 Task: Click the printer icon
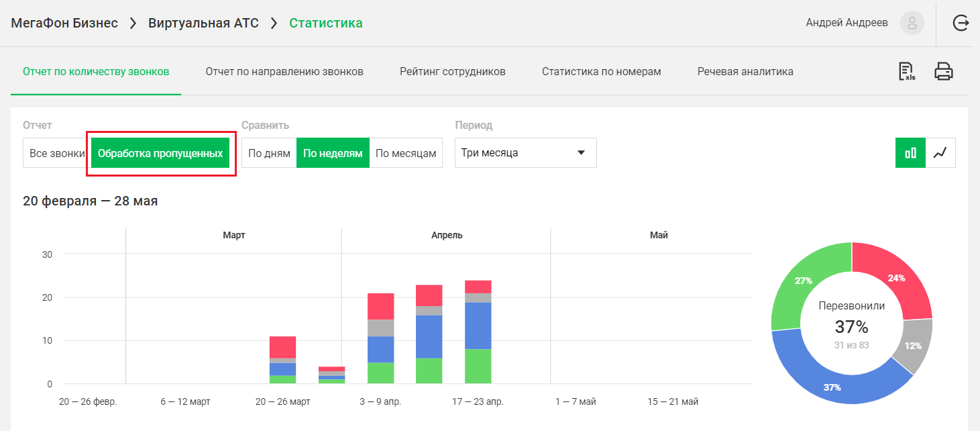tap(944, 71)
